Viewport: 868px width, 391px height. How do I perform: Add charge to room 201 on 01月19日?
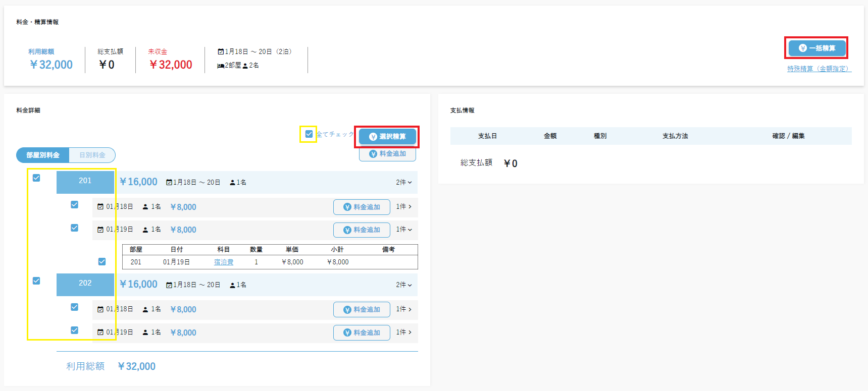coord(362,230)
